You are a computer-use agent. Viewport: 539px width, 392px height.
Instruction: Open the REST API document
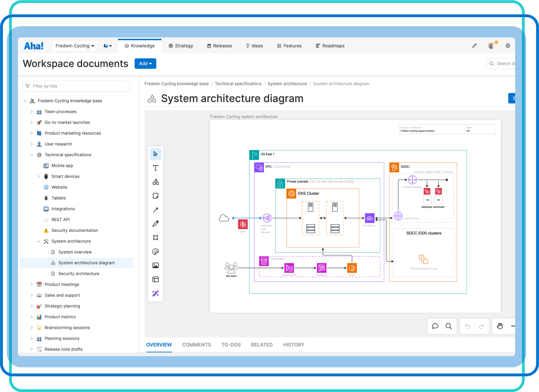click(x=60, y=220)
